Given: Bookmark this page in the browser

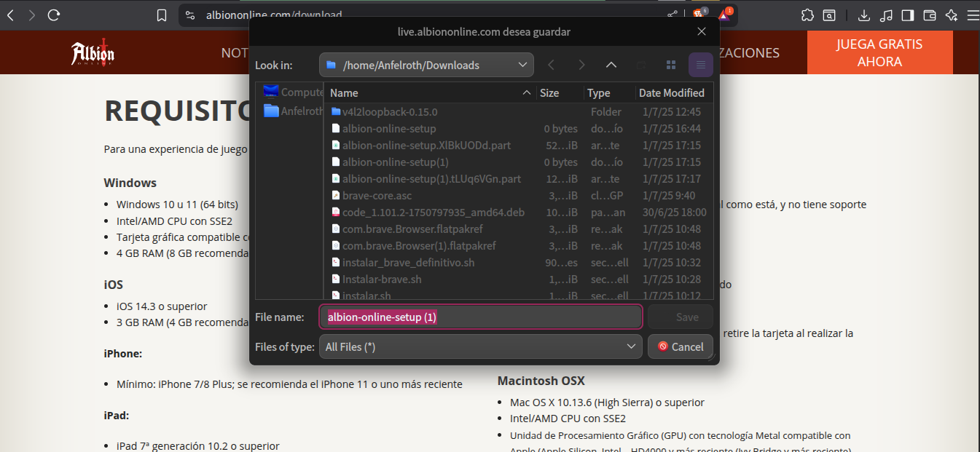Looking at the screenshot, I should click(x=162, y=15).
